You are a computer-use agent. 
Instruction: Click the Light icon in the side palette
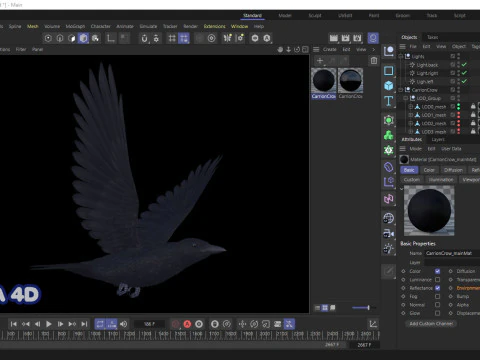(389, 248)
